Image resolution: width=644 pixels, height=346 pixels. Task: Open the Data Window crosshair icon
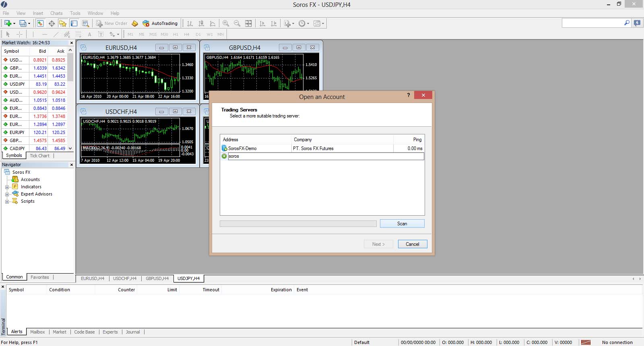pos(52,23)
